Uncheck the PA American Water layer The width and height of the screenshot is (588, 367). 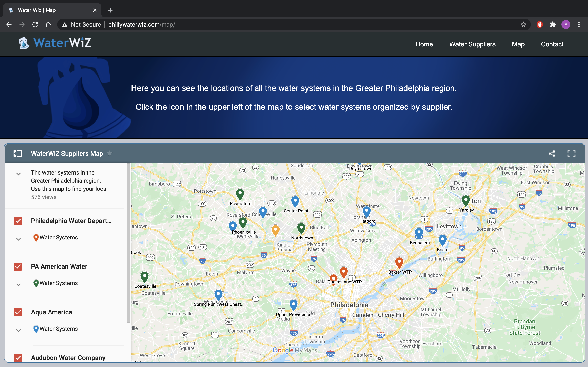(18, 266)
